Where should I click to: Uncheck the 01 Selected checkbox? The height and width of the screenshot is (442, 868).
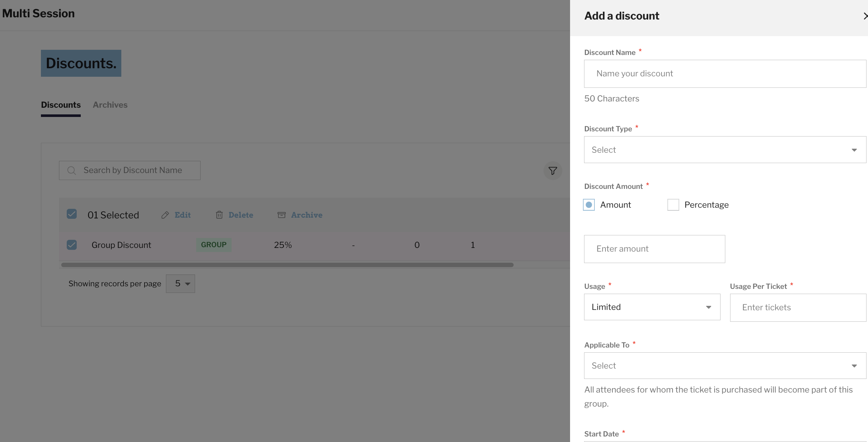[x=72, y=214]
